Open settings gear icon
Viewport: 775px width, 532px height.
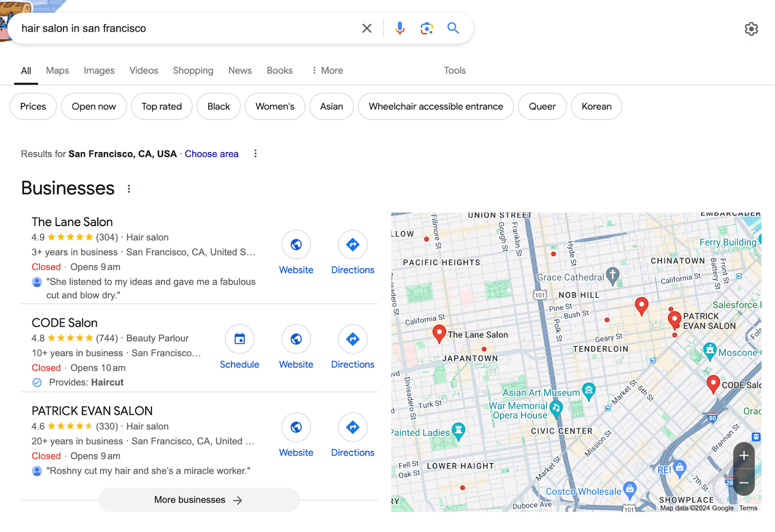coord(751,29)
